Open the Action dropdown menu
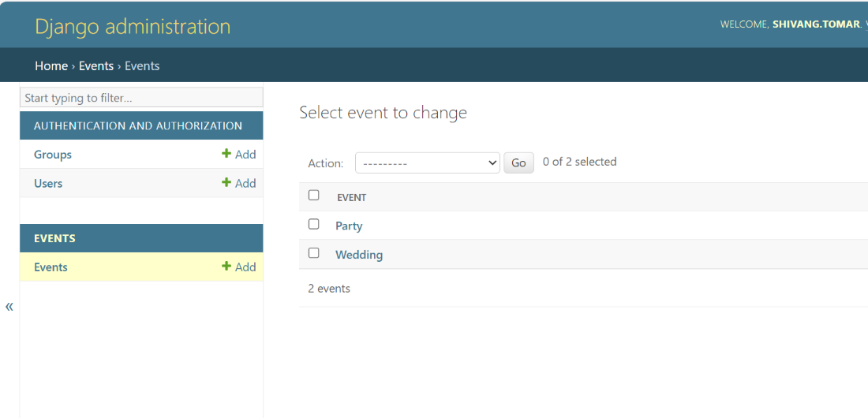 pyautogui.click(x=427, y=163)
